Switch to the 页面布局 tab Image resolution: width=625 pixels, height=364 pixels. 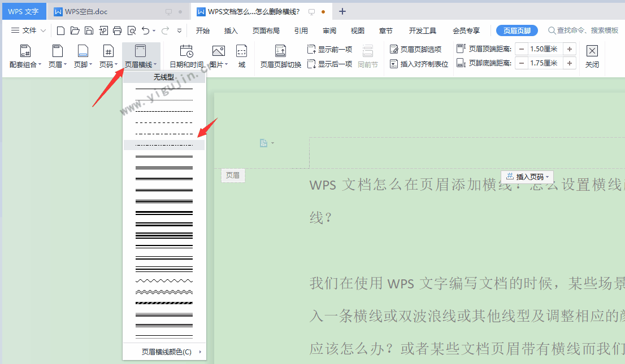click(266, 30)
